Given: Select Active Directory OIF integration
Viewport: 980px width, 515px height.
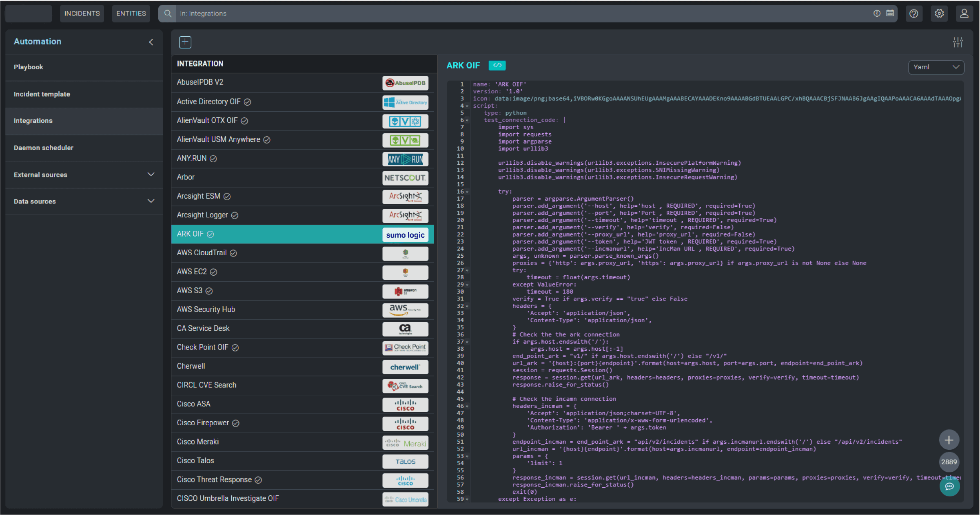Looking at the screenshot, I should pyautogui.click(x=303, y=102).
